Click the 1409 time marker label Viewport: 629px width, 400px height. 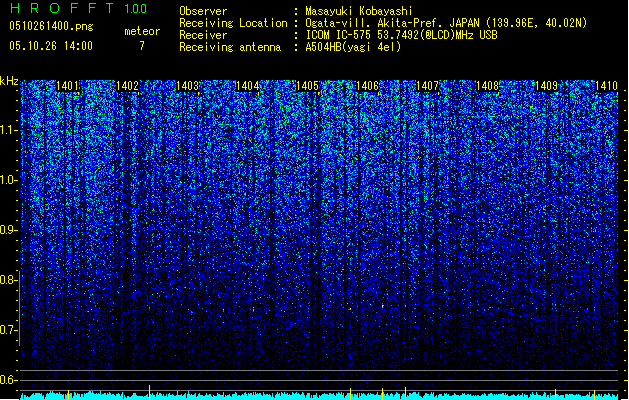tap(547, 86)
